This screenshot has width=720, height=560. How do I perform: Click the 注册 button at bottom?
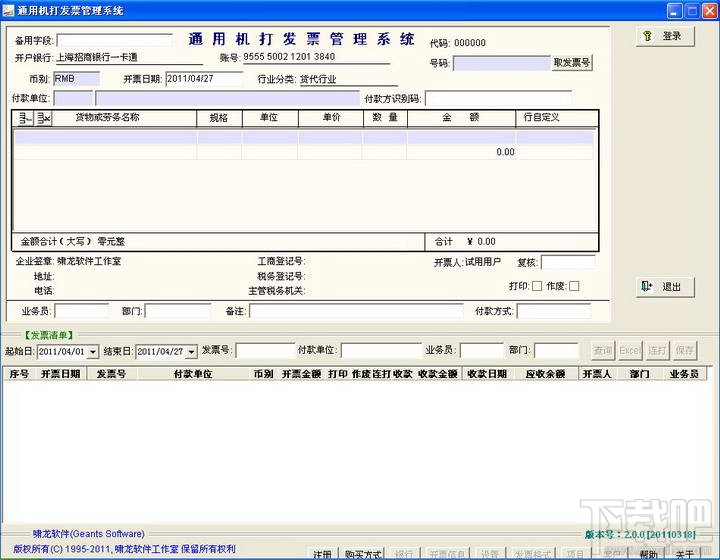pyautogui.click(x=322, y=554)
